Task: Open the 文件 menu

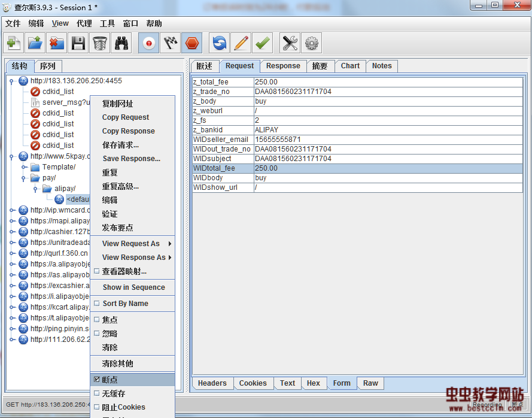Action: pyautogui.click(x=13, y=23)
